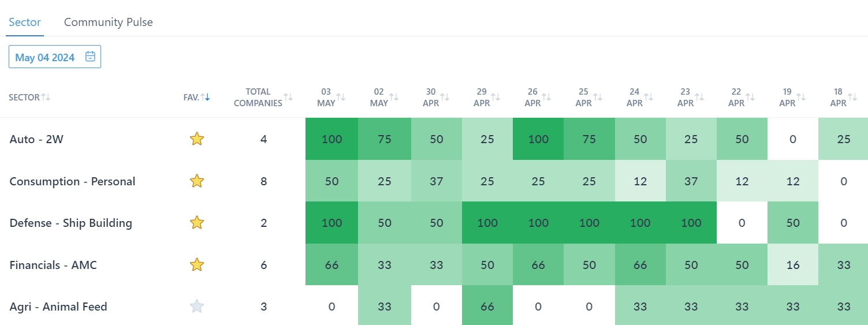Viewport: 868px width, 325px height.
Task: Toggle Defense - Ship Building favorite star
Action: tap(197, 223)
